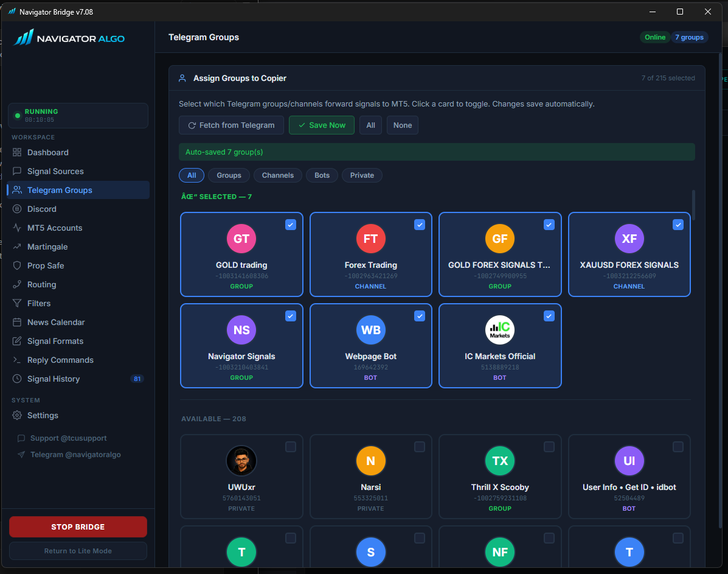Click the Filters funnel icon

tap(17, 304)
